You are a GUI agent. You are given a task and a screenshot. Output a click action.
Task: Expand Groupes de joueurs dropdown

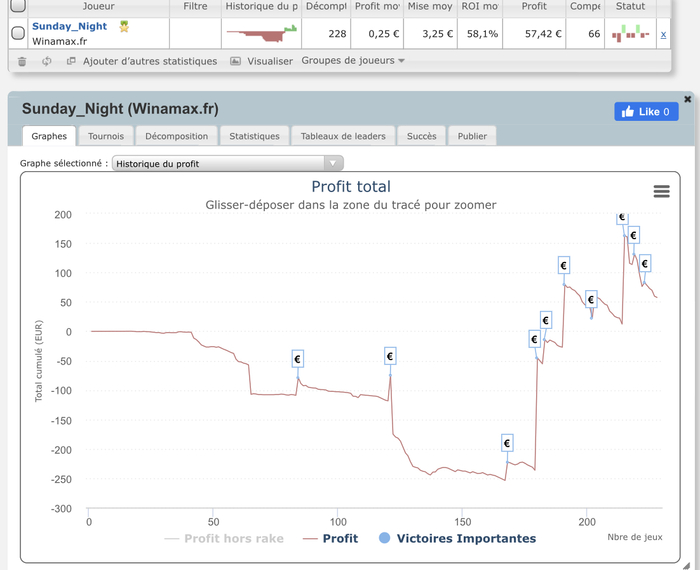pyautogui.click(x=353, y=61)
